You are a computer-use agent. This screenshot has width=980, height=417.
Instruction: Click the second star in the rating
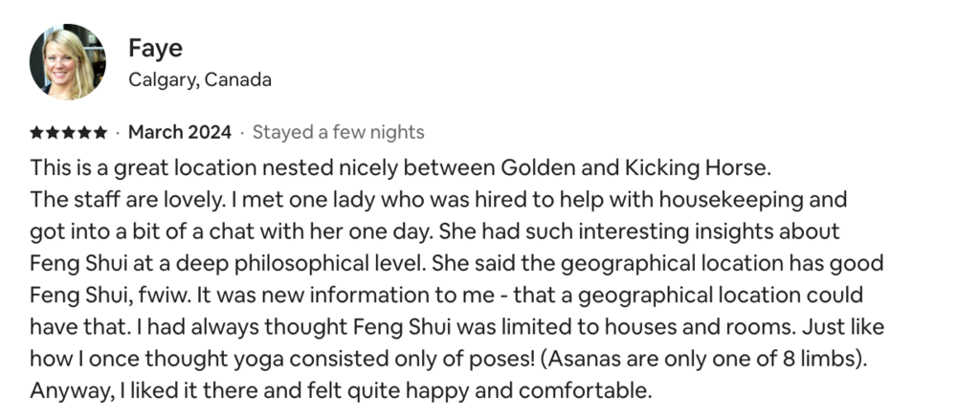52,132
